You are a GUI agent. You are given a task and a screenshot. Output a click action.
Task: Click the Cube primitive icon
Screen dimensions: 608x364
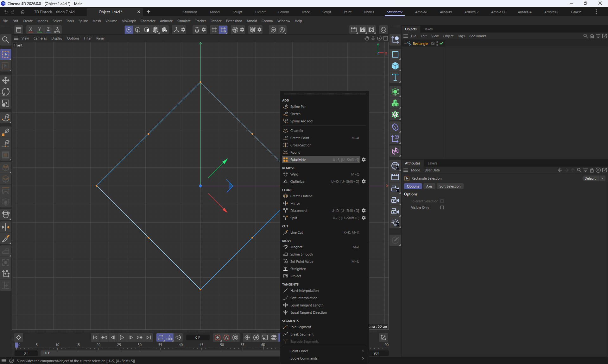395,66
